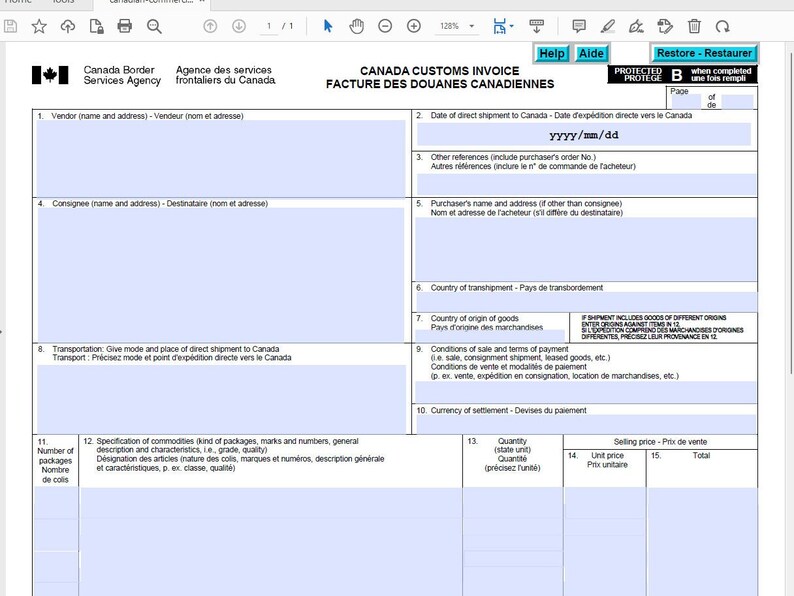Click the 'CANADA CUSTOMS INVOICE' heading text
Image resolution: width=794 pixels, height=596 pixels.
coord(440,71)
